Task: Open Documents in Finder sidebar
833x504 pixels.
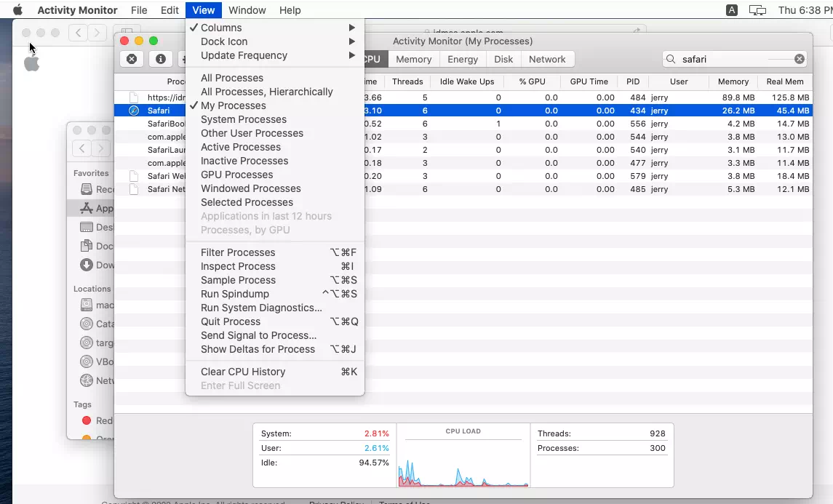Action: coord(96,246)
